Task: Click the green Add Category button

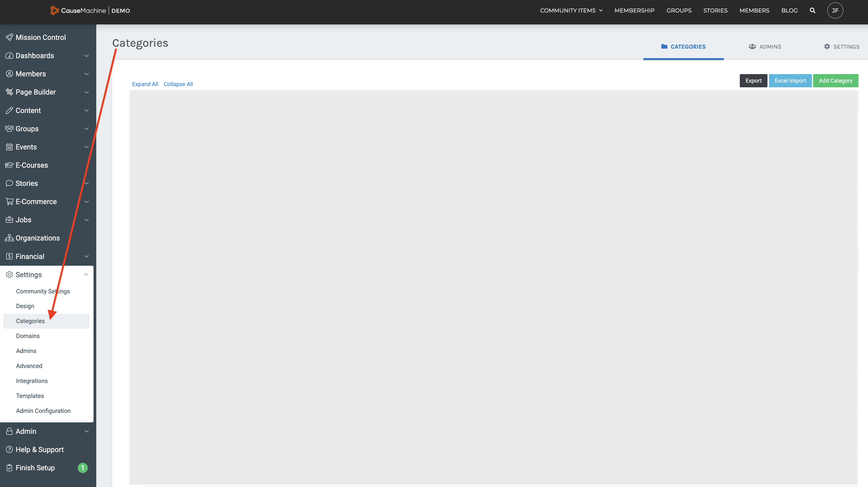Action: tap(835, 81)
